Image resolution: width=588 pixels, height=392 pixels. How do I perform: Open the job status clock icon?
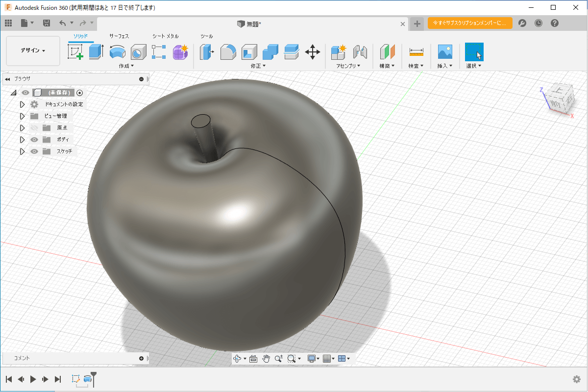point(539,23)
